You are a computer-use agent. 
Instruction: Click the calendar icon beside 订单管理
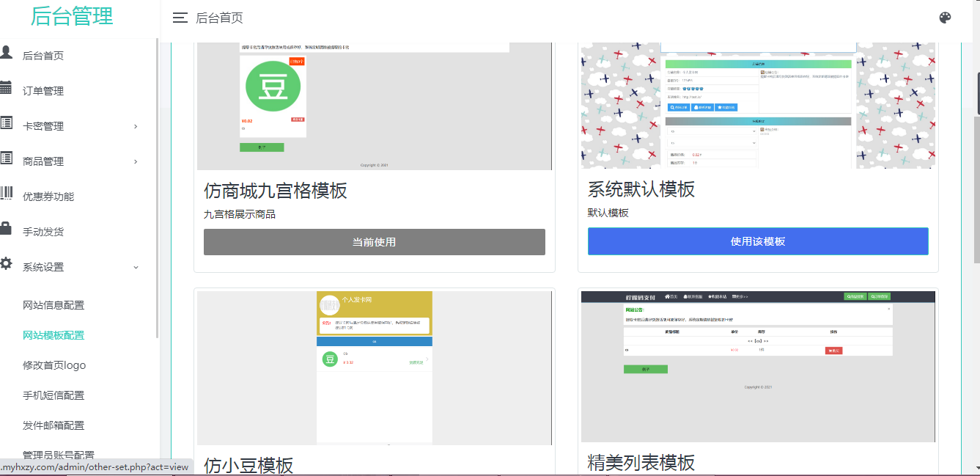click(x=6, y=87)
